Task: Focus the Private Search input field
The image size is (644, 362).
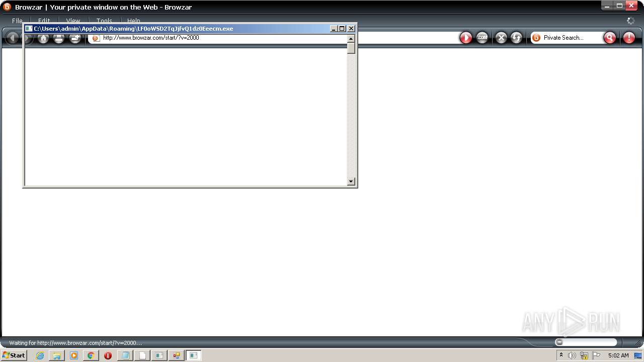Action: [572, 38]
